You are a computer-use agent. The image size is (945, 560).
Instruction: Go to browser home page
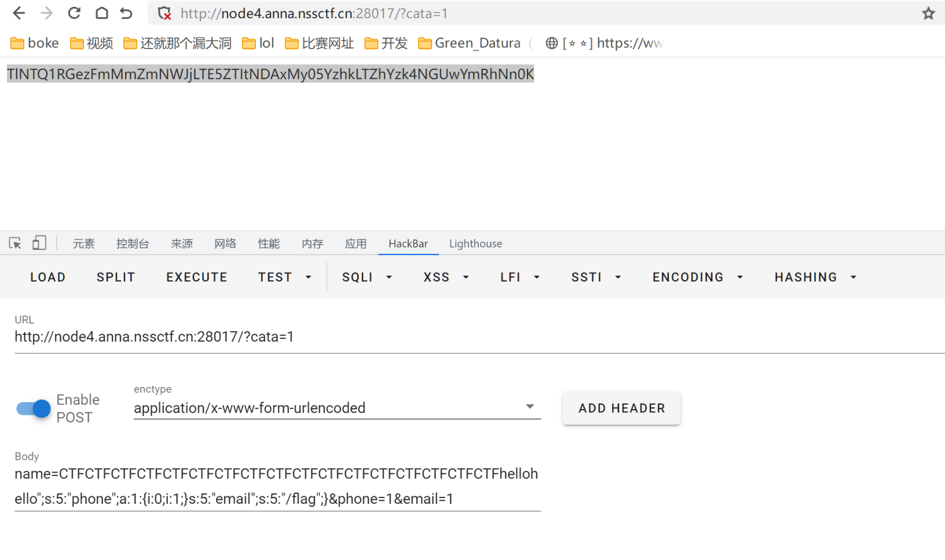(101, 13)
